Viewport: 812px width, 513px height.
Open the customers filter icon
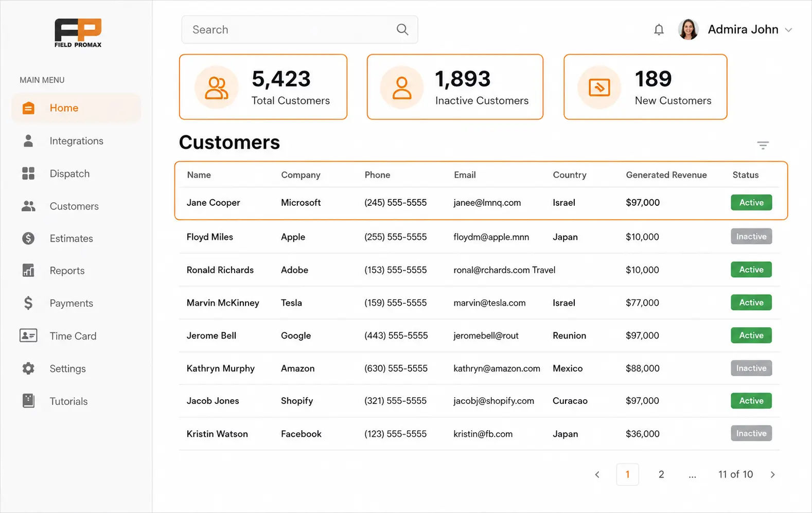[763, 145]
